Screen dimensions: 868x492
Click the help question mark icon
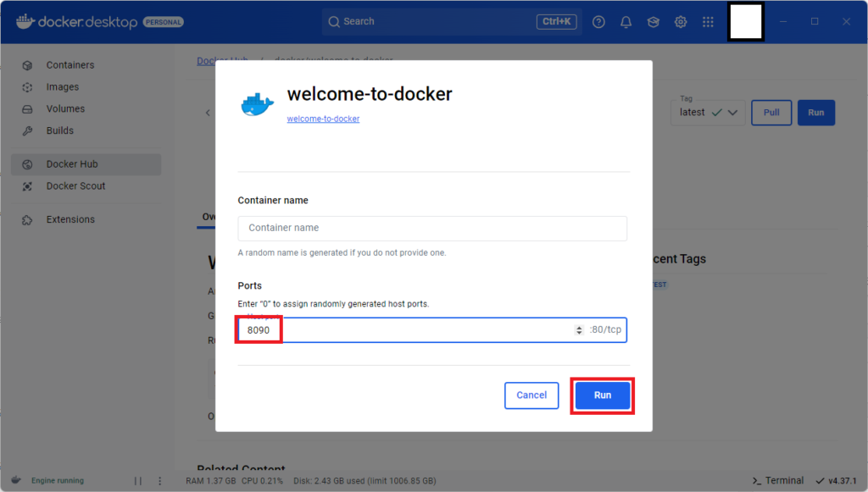tap(598, 21)
